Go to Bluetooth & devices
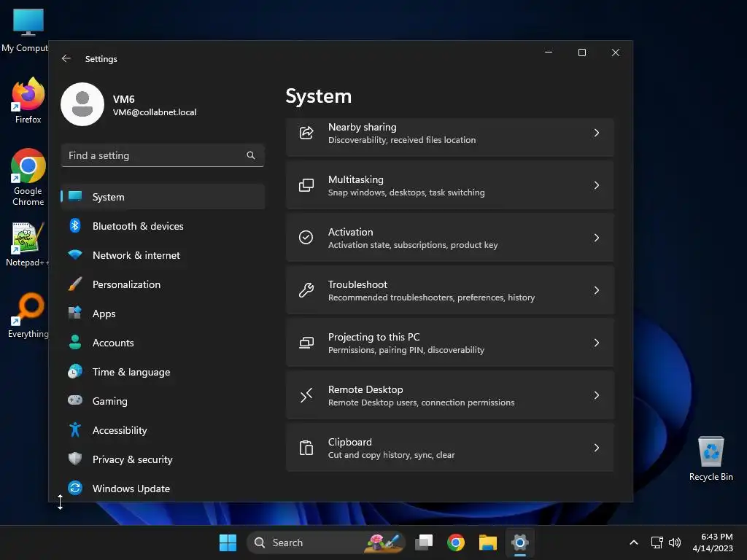 163,226
